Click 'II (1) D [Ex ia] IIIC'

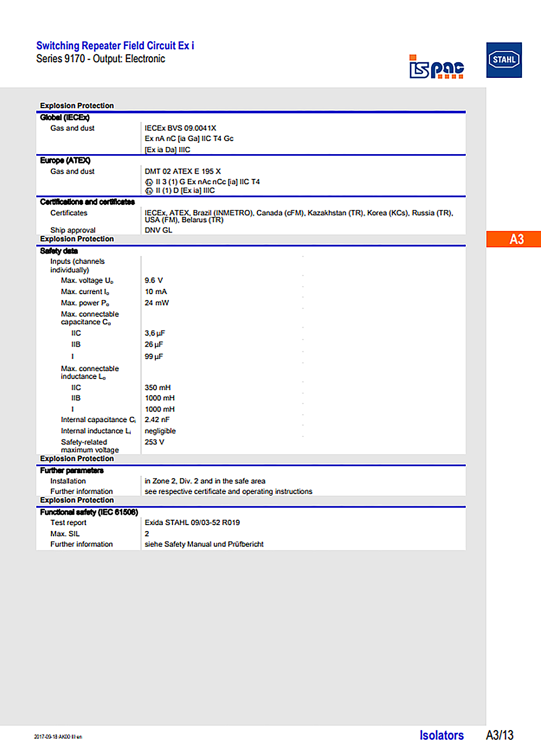[185, 190]
